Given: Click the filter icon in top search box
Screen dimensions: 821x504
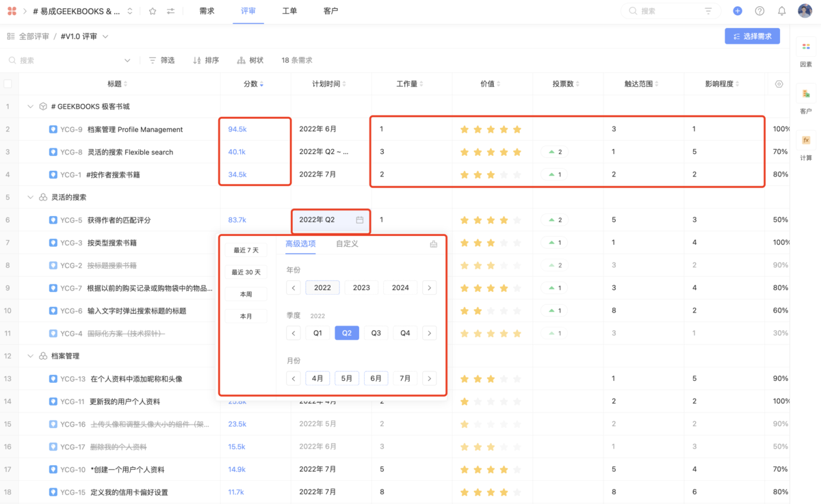Looking at the screenshot, I should 708,11.
